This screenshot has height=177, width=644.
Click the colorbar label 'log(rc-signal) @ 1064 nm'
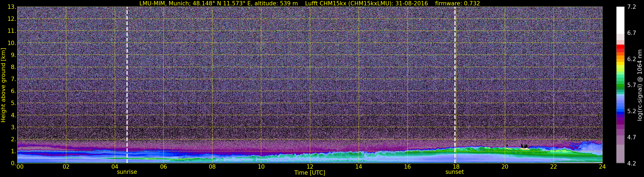(x=640, y=85)
